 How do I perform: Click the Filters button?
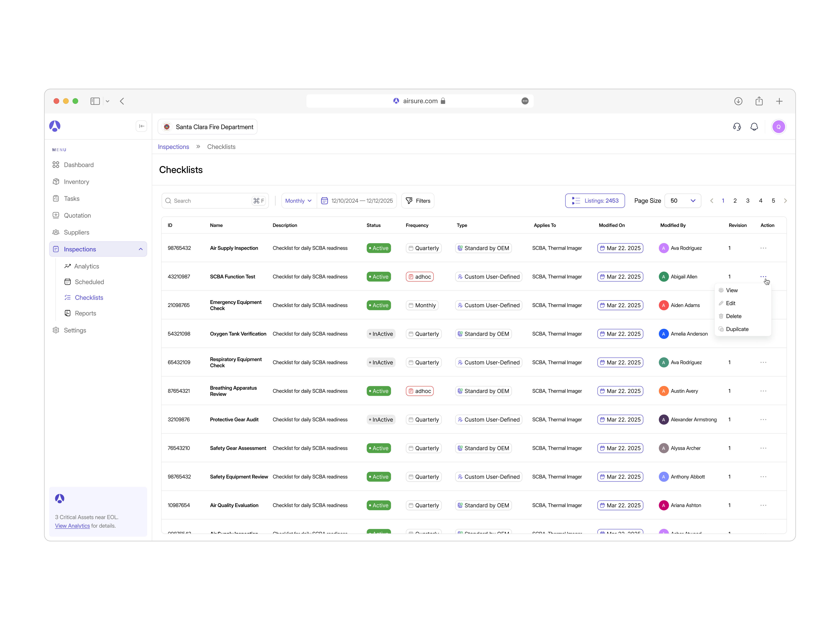(x=418, y=201)
